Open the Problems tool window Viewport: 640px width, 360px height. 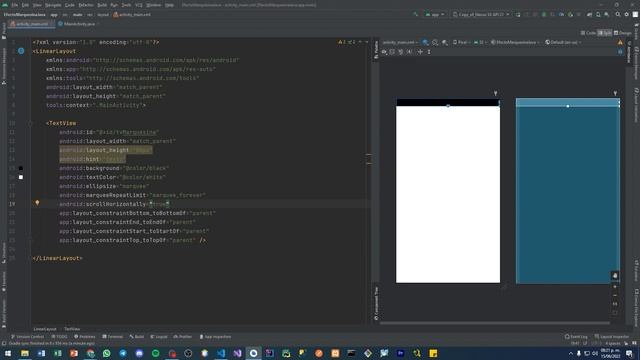click(84, 337)
